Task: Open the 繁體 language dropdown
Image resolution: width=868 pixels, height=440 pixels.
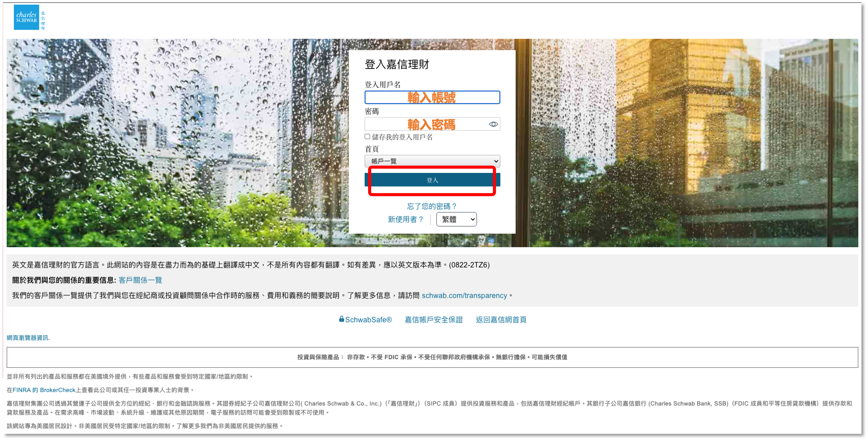Action: point(456,219)
